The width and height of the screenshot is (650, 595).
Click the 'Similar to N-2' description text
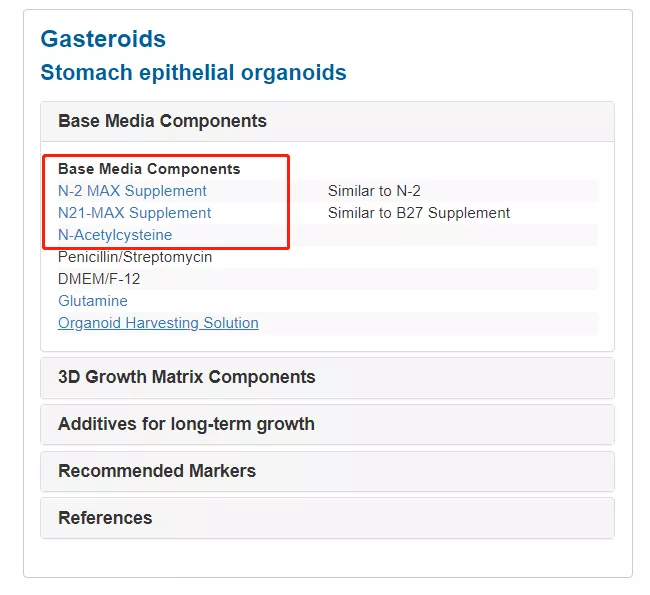(x=374, y=191)
